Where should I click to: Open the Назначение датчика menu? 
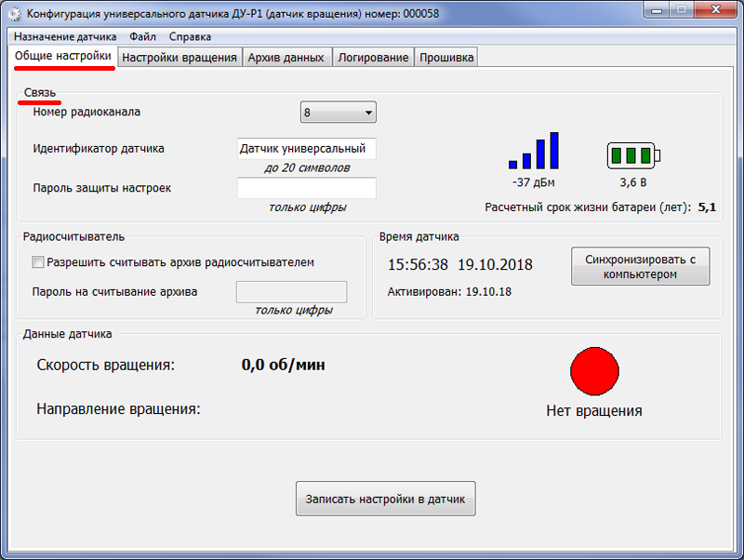(x=65, y=36)
